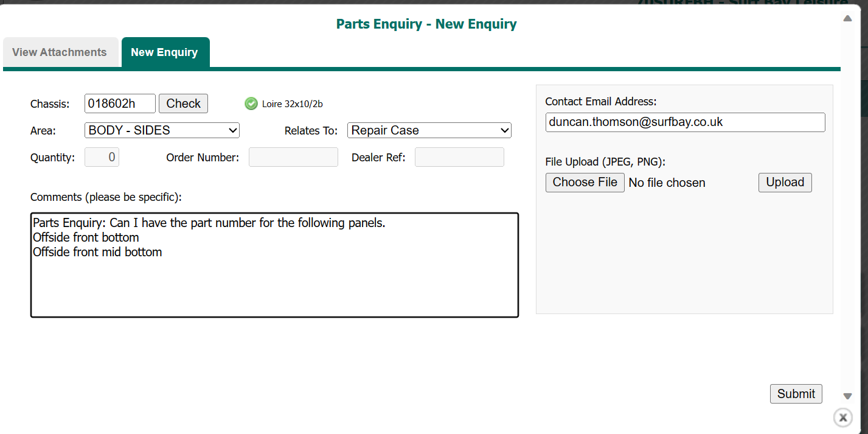The height and width of the screenshot is (434, 868).
Task: Click into the Quantity field
Action: (x=102, y=157)
